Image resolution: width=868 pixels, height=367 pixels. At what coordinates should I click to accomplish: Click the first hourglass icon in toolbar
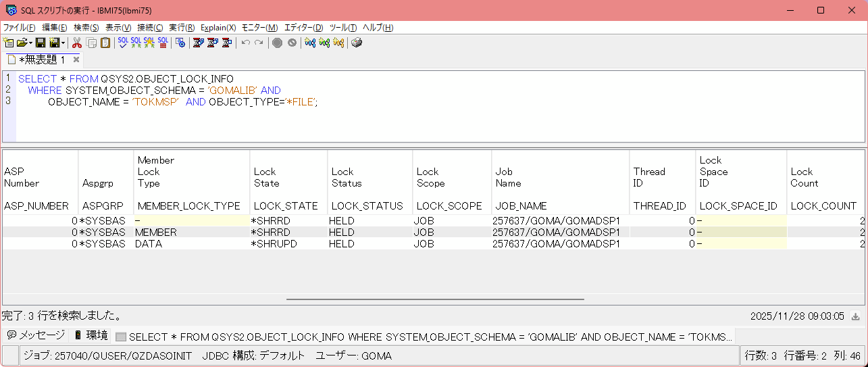tap(198, 43)
